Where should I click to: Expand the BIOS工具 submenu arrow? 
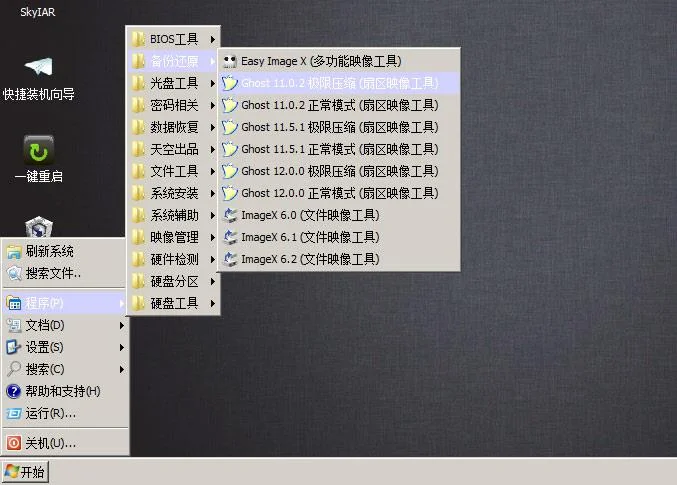point(213,39)
